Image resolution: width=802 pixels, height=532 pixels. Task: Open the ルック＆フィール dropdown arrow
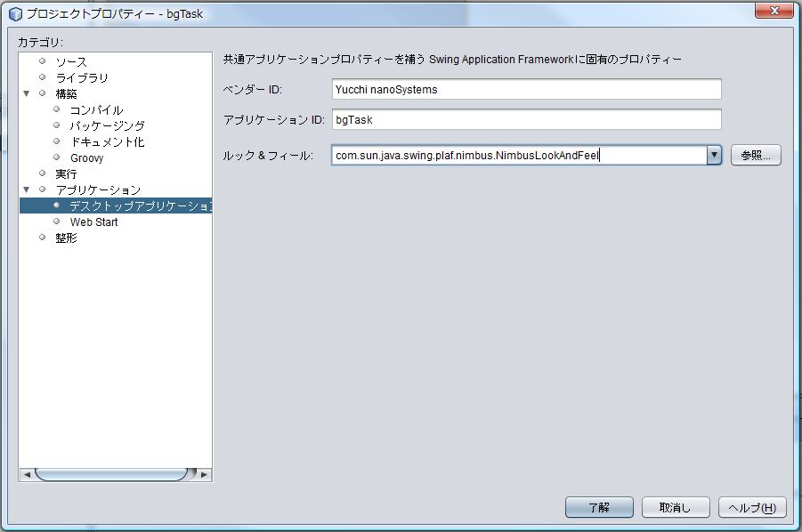pos(713,155)
